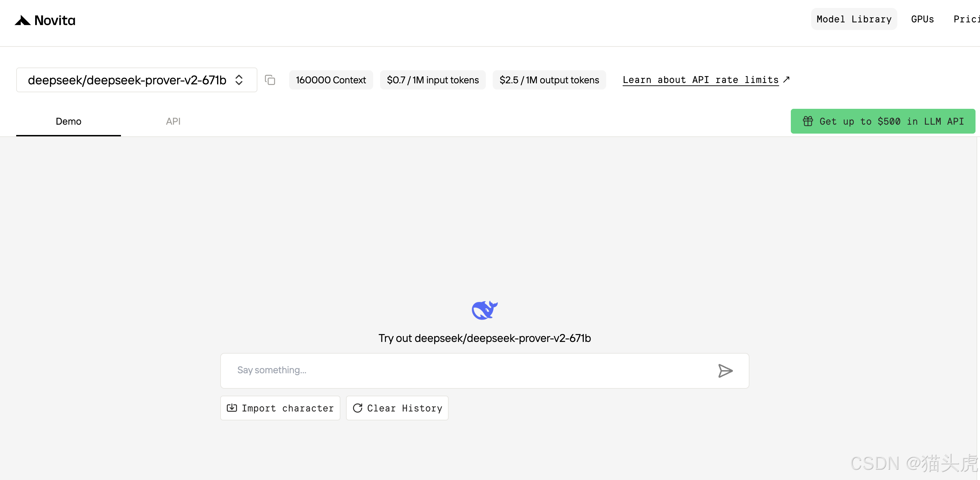Click the model selector up-down chevron
980x480 pixels.
pos(239,80)
